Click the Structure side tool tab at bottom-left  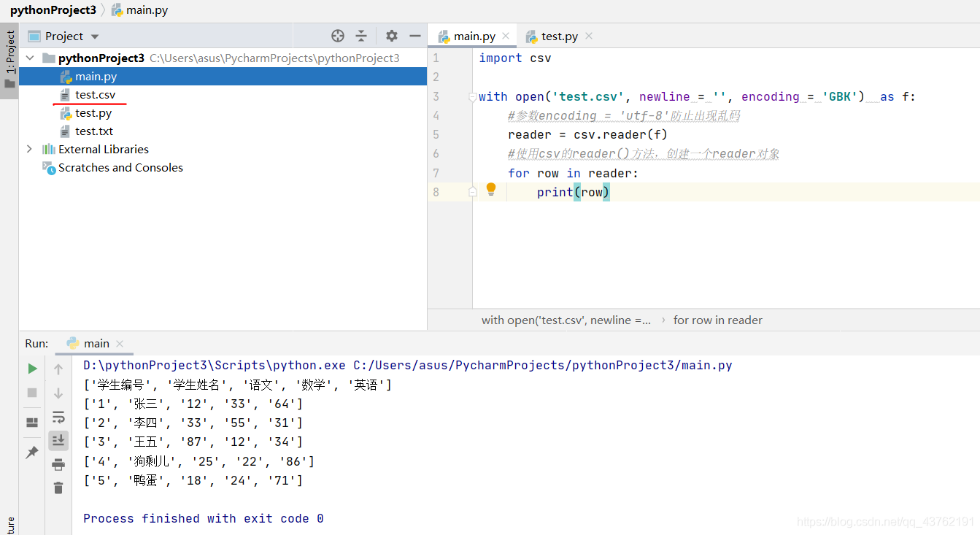(x=9, y=526)
